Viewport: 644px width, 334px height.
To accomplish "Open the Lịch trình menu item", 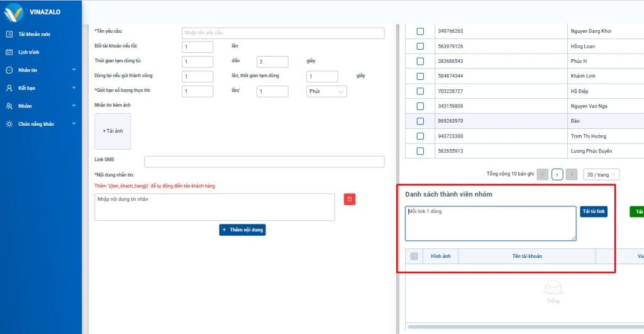I will [29, 52].
